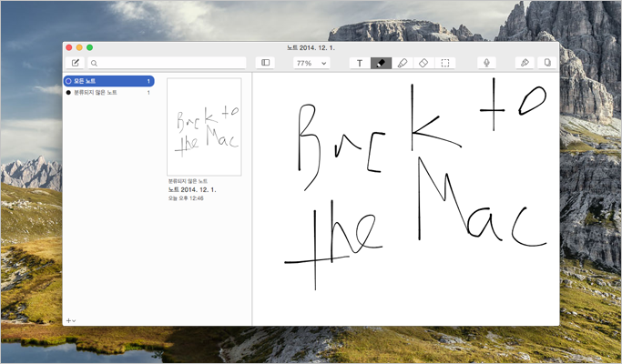Create a new note with compose icon
Viewport: 622px width, 364px height.
[x=75, y=63]
